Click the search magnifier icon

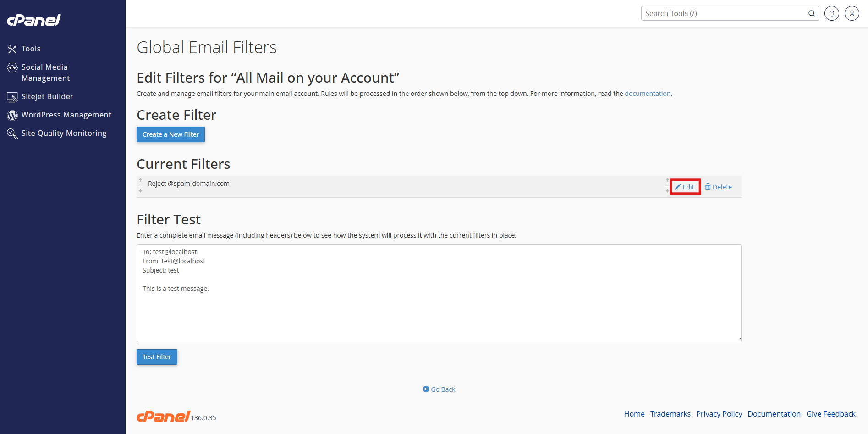click(x=811, y=13)
